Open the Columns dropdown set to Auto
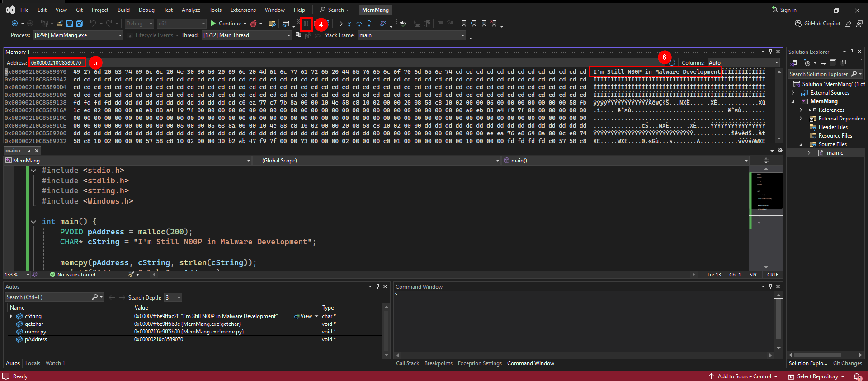The image size is (868, 381). 744,63
